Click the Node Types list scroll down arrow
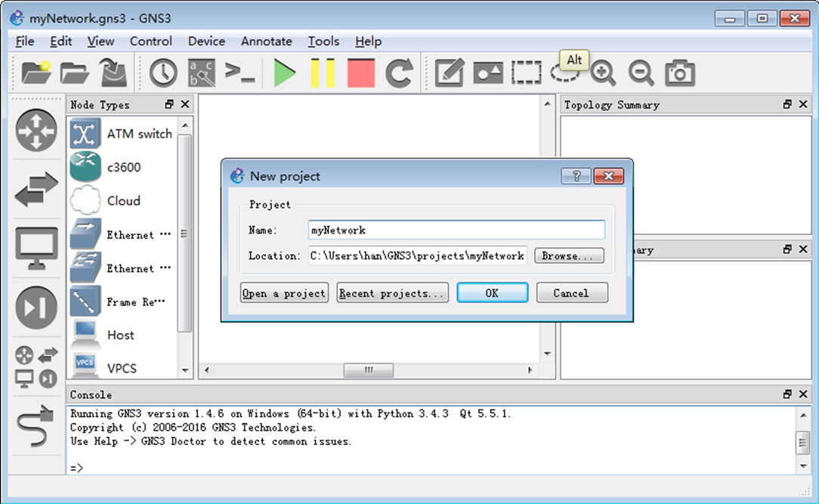This screenshot has height=504, width=819. point(185,370)
